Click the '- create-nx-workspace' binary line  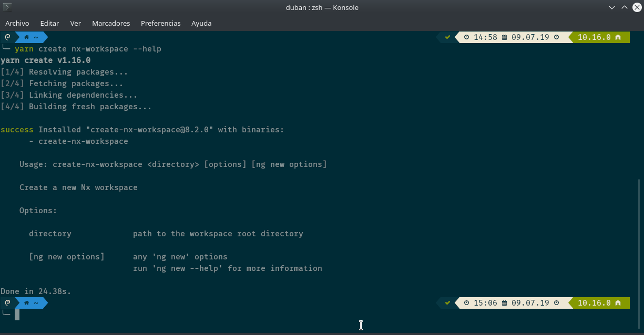pos(78,141)
